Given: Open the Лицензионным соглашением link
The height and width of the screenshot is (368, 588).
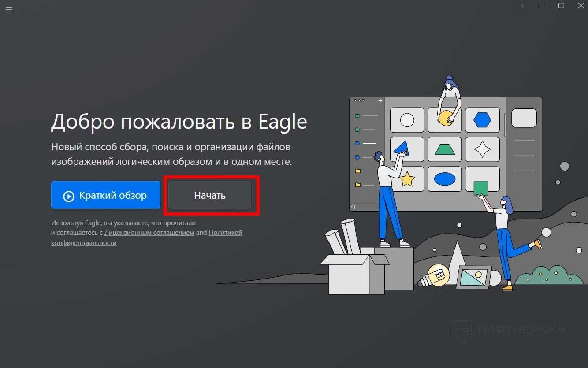Looking at the screenshot, I should [x=149, y=232].
